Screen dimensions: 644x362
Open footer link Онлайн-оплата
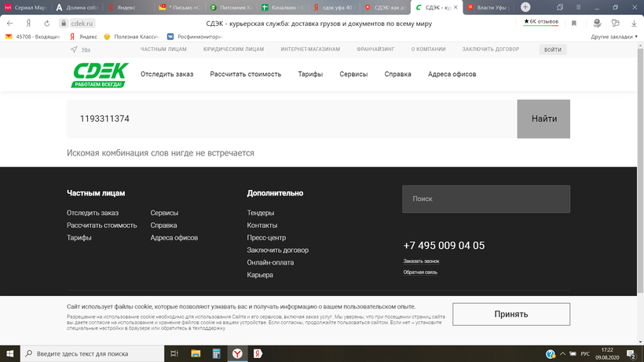pos(270,262)
